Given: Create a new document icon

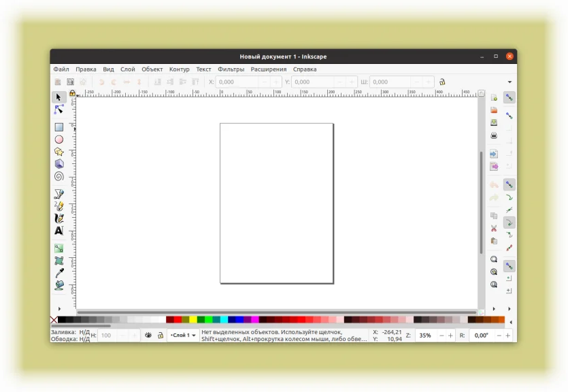Looking at the screenshot, I should [x=494, y=98].
